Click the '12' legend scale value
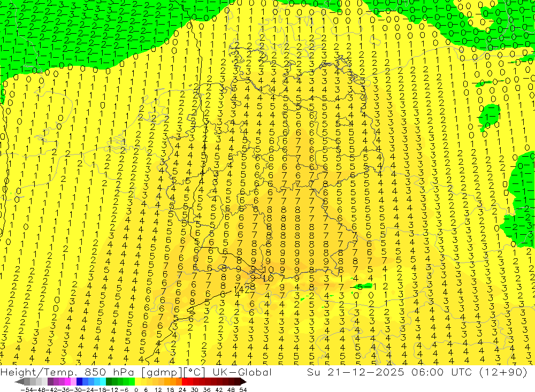The height and width of the screenshot is (392, 535). (158, 390)
